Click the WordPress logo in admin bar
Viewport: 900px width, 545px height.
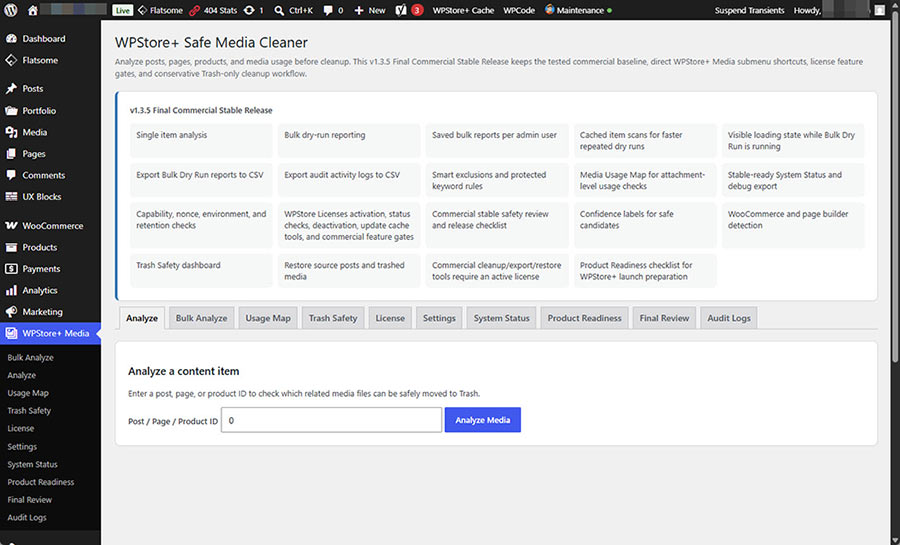(x=11, y=10)
